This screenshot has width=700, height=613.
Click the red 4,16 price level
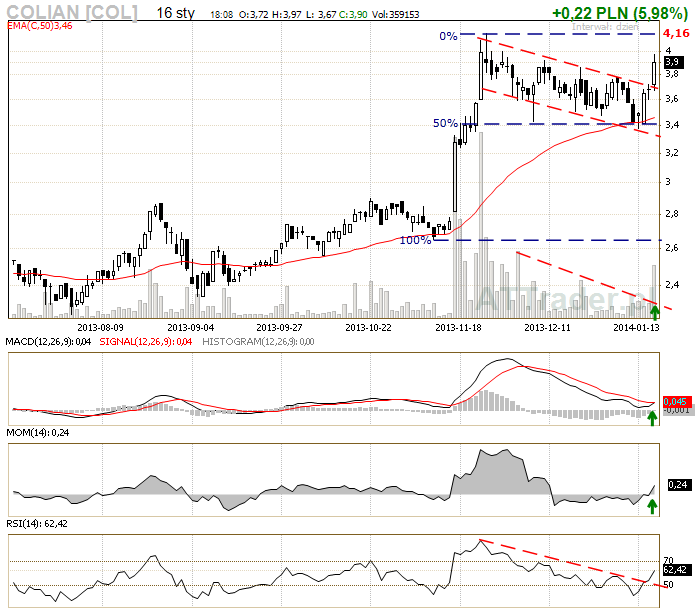click(676, 33)
